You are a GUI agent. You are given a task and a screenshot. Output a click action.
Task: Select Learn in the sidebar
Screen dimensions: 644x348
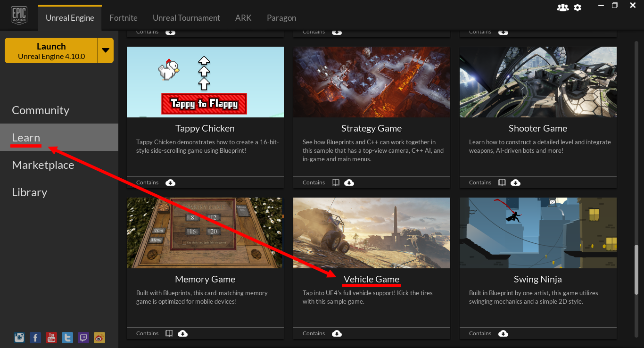coord(59,137)
